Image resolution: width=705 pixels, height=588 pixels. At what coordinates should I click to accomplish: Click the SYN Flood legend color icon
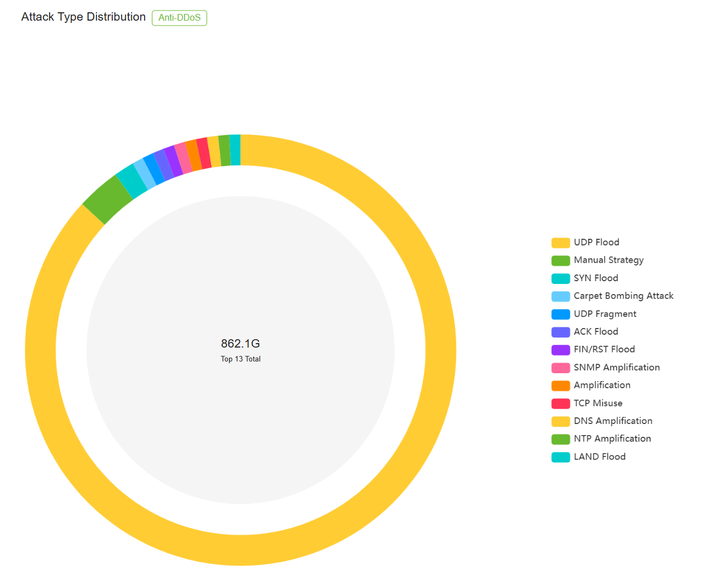[x=560, y=278]
